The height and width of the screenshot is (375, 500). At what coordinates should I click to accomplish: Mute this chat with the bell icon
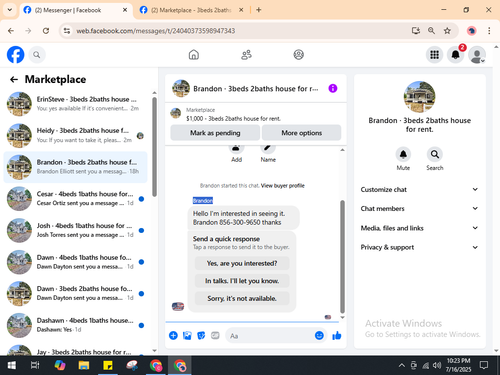pyautogui.click(x=403, y=154)
